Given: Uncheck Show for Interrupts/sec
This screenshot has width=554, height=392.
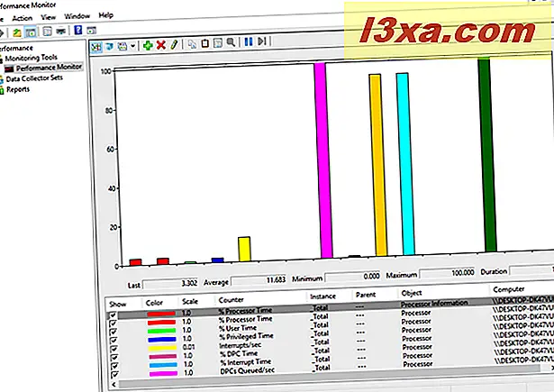Looking at the screenshot, I should (x=114, y=349).
